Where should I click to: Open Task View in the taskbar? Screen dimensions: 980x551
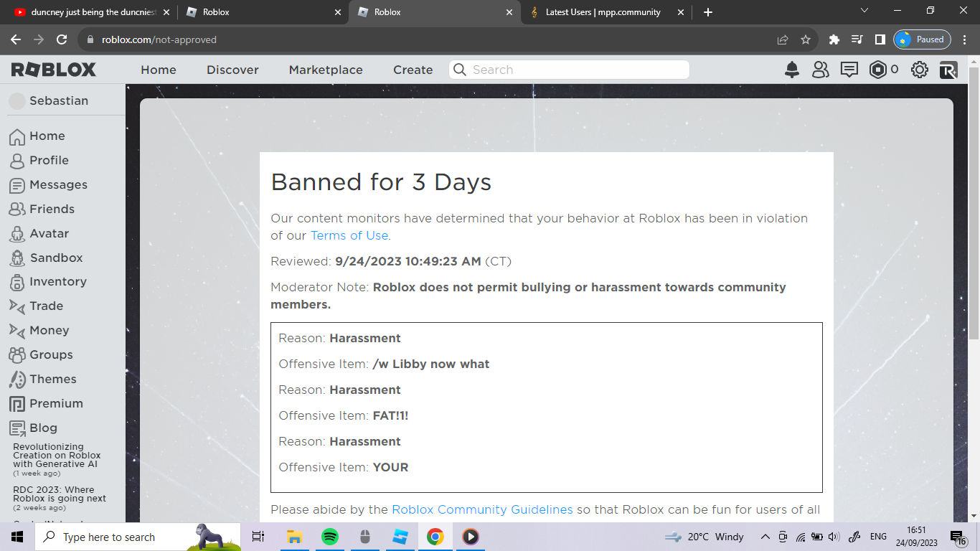[x=258, y=537]
